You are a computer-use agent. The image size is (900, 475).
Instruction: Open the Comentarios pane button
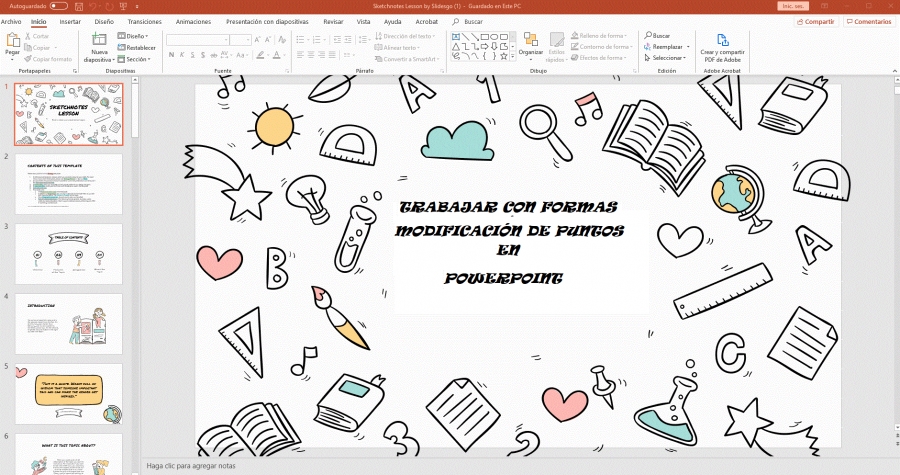868,22
